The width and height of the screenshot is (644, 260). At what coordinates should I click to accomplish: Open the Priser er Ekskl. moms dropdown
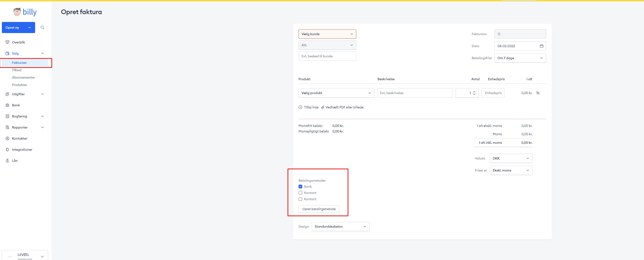pos(511,170)
